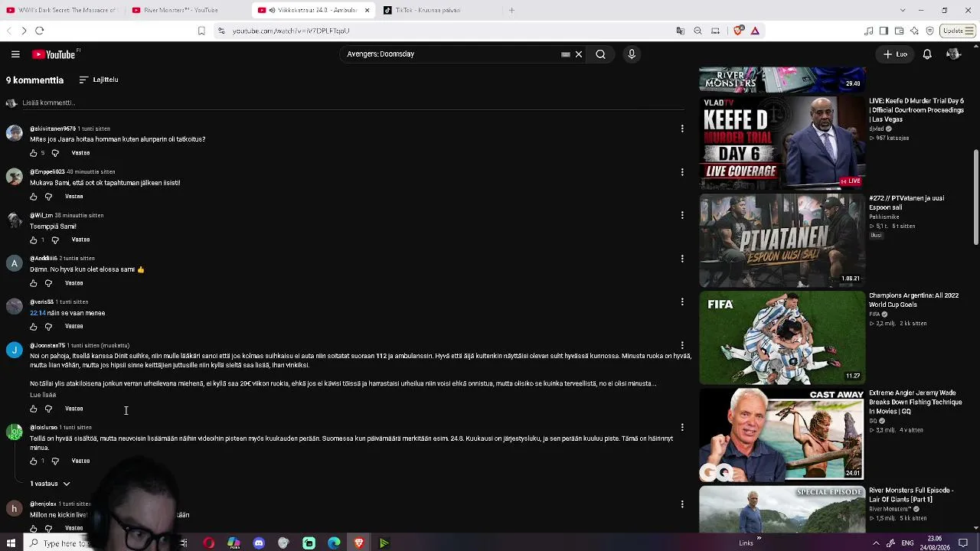Like the comment by @Anddiiii6
The image size is (980, 551).
(x=33, y=283)
